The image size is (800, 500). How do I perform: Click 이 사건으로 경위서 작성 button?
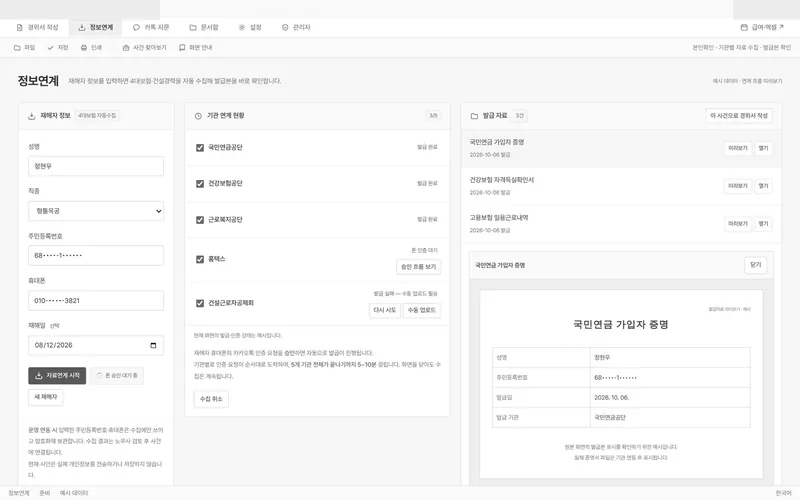739,116
